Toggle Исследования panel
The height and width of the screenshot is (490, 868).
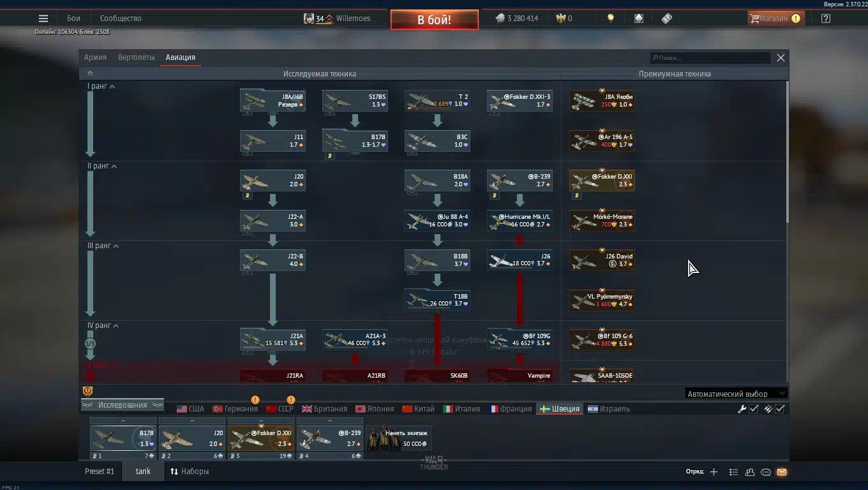coord(122,405)
